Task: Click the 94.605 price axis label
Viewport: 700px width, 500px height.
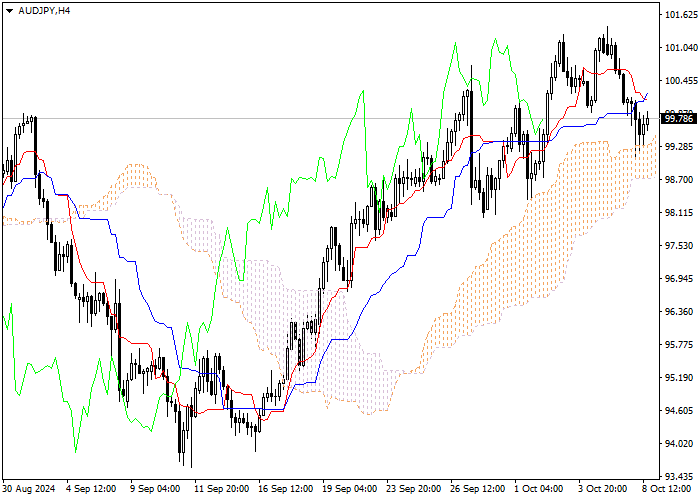Action: (x=681, y=411)
